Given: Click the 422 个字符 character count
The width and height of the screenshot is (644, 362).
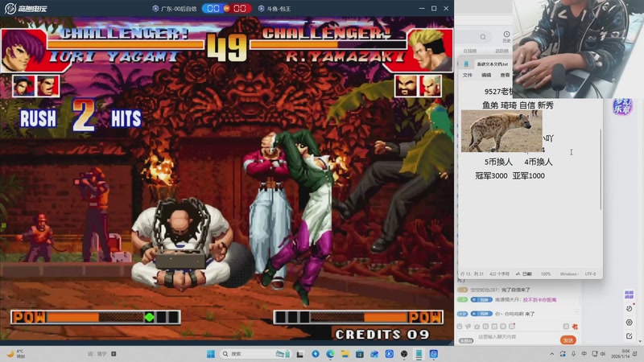Looking at the screenshot, I should click(499, 274).
